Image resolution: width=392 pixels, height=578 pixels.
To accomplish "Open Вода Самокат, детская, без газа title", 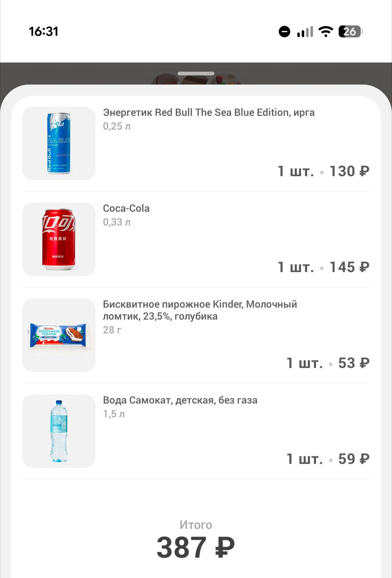I will click(x=180, y=400).
